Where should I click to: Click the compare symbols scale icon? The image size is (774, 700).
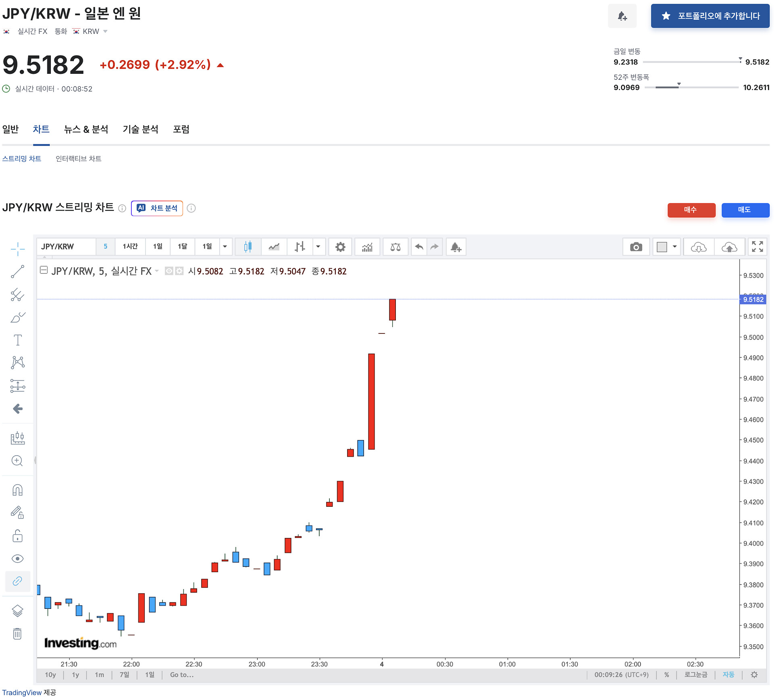[395, 247]
